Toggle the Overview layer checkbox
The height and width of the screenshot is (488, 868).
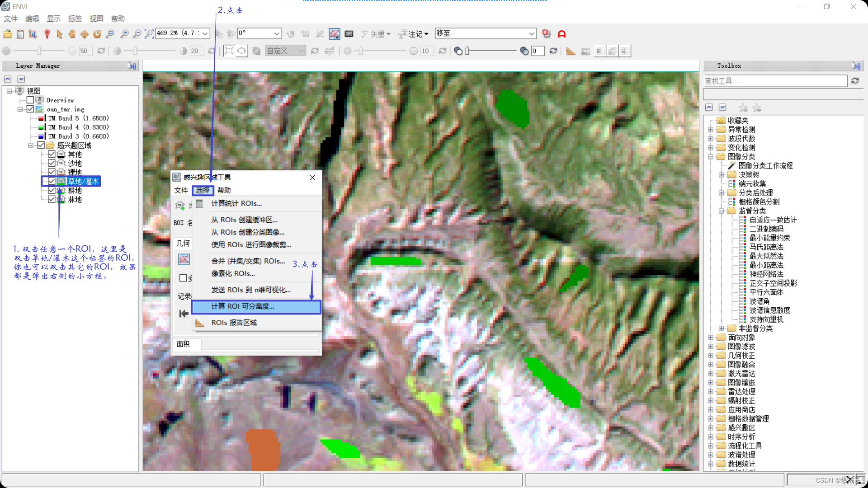pos(30,100)
